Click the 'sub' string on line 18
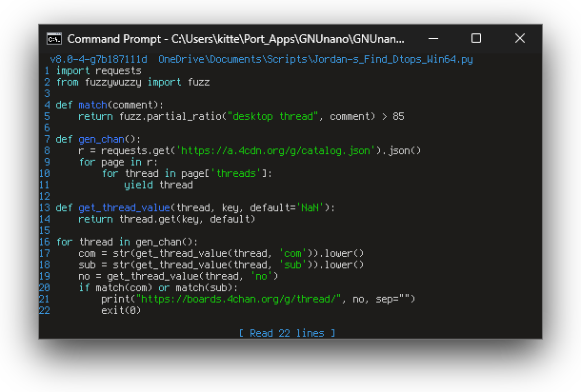 (292, 265)
